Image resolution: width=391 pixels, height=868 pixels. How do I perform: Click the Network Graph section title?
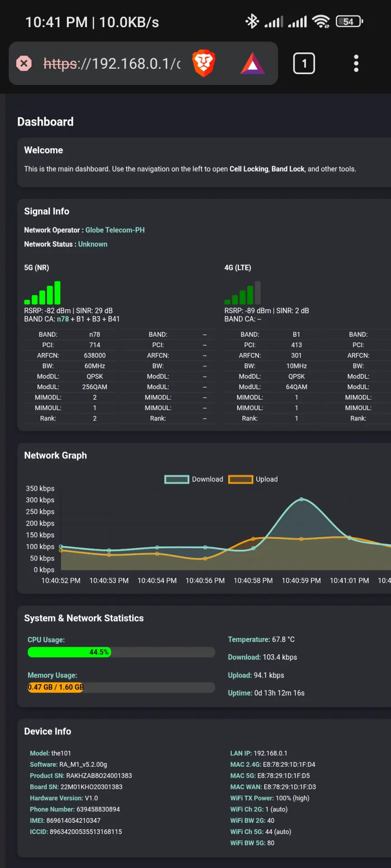coord(55,456)
